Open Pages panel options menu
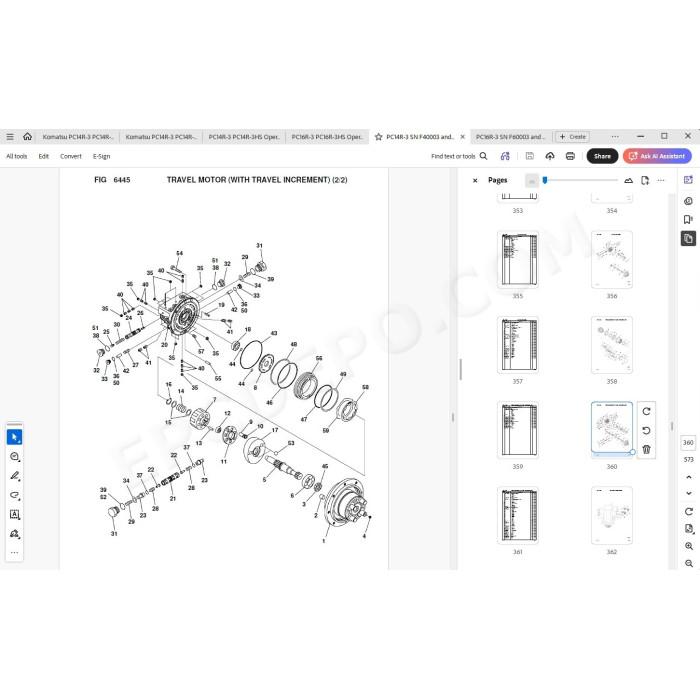Image resolution: width=700 pixels, height=700 pixels. pyautogui.click(x=661, y=180)
